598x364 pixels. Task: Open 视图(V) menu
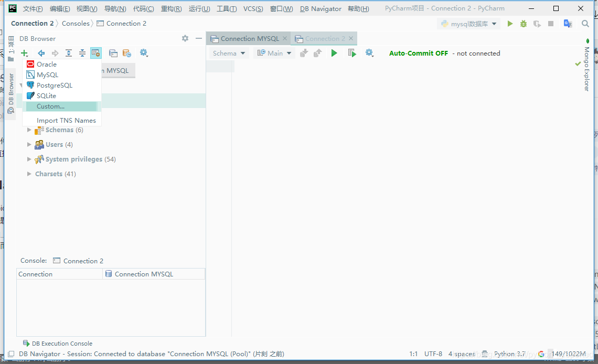pos(87,8)
